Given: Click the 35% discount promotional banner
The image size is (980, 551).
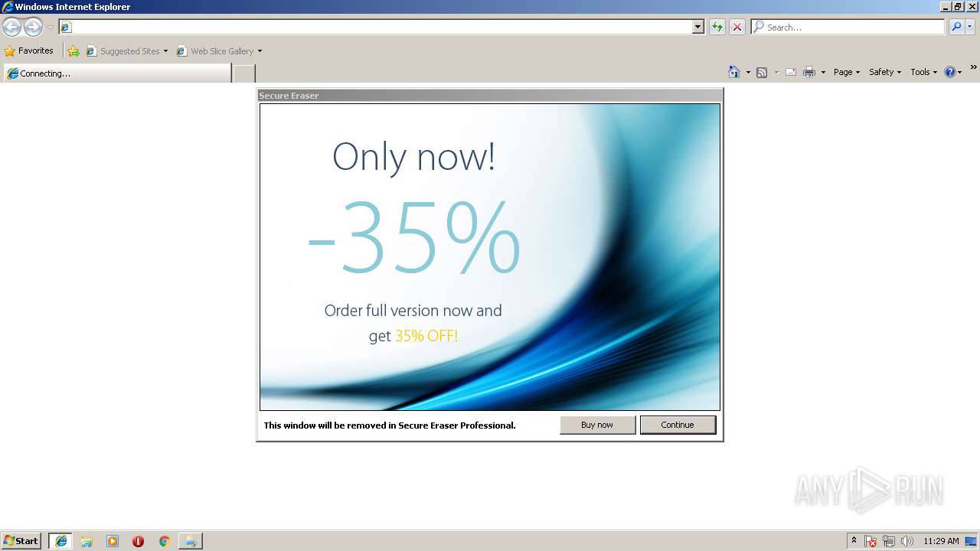Looking at the screenshot, I should pos(490,257).
